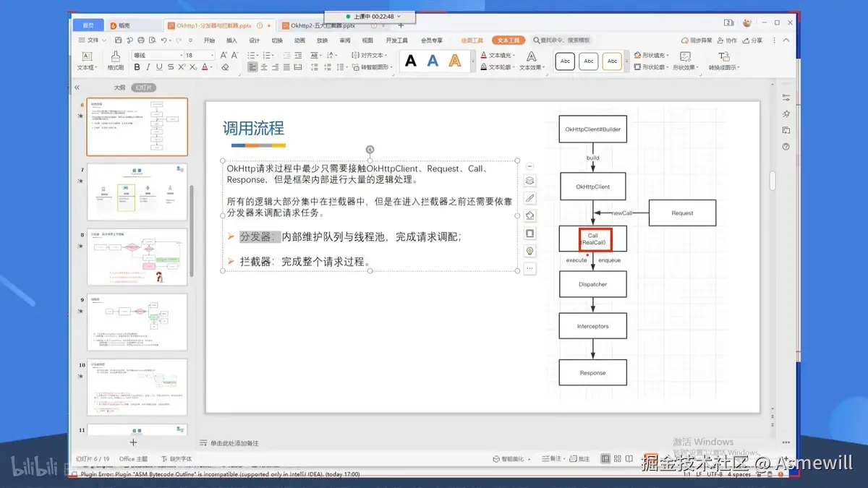The height and width of the screenshot is (488, 868).
Task: Click the justify alignment icon
Action: tap(286, 67)
